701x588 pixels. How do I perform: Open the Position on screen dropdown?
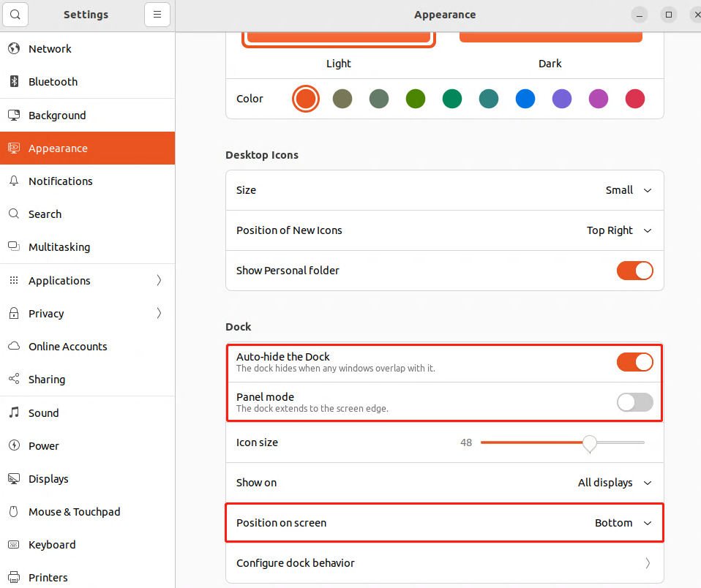click(623, 523)
